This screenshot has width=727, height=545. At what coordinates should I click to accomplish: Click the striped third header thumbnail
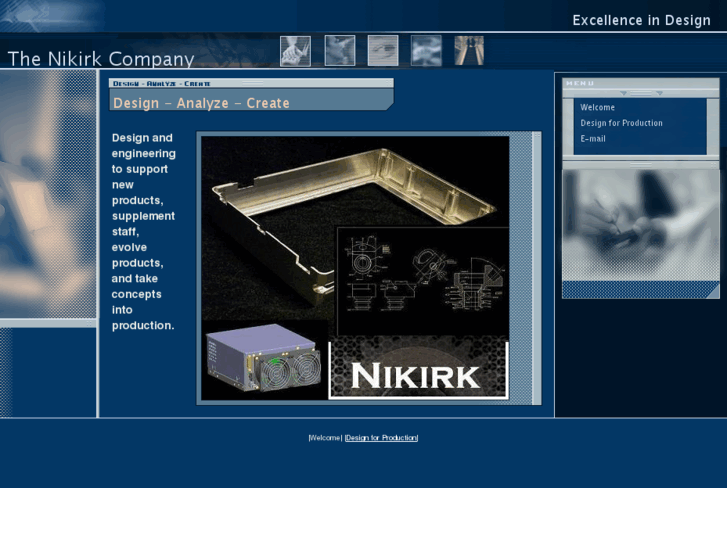[x=383, y=50]
